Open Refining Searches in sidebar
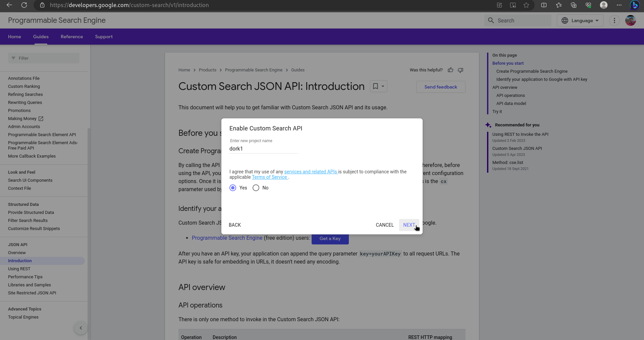Image resolution: width=644 pixels, height=340 pixels. pyautogui.click(x=25, y=95)
